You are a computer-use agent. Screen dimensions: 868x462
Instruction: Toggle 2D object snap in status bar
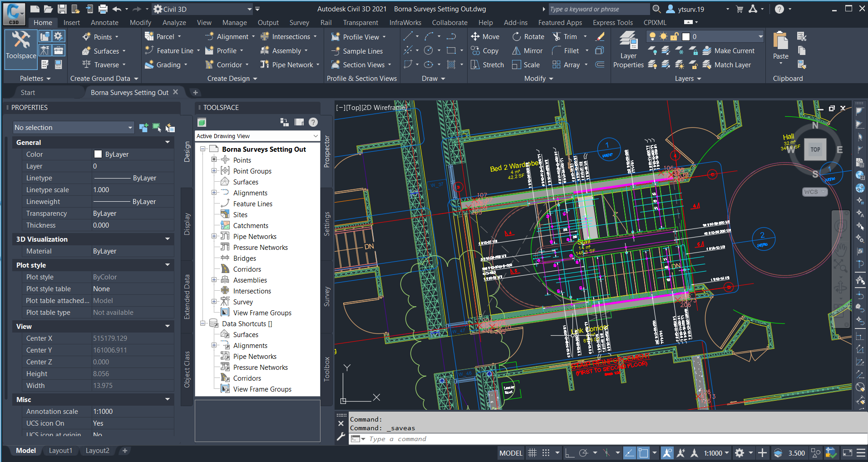coord(643,453)
